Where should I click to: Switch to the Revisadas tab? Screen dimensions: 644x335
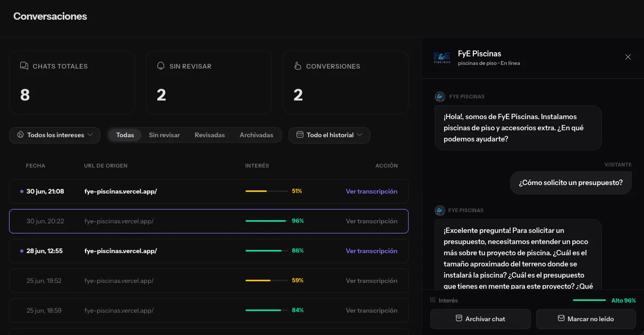(x=210, y=135)
